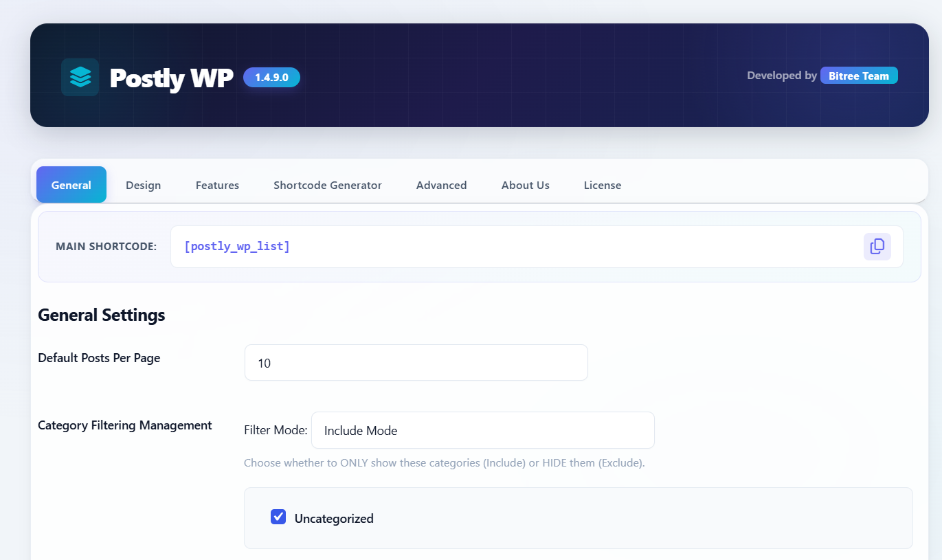Click the Postly WP title text

pyautogui.click(x=172, y=78)
